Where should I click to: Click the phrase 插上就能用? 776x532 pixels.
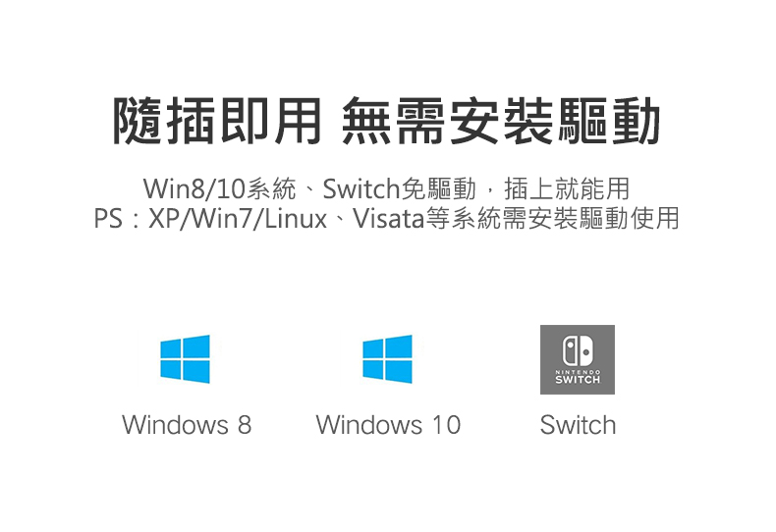567,188
